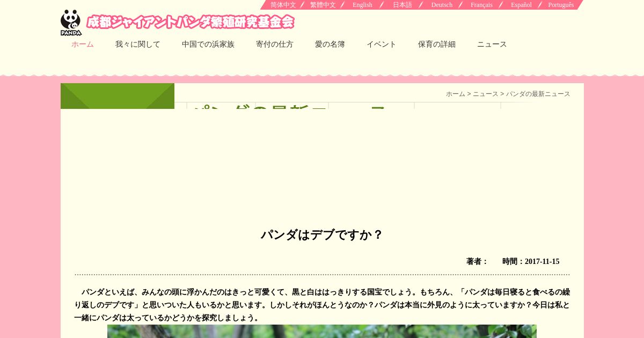644x338 pixels.
Task: Switch language to 简体中文
Action: pos(283,5)
